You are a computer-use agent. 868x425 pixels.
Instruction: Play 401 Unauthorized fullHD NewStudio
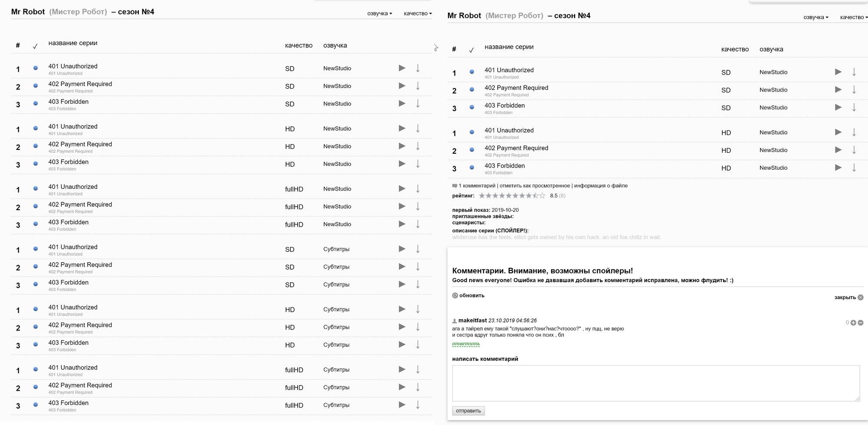pyautogui.click(x=402, y=189)
